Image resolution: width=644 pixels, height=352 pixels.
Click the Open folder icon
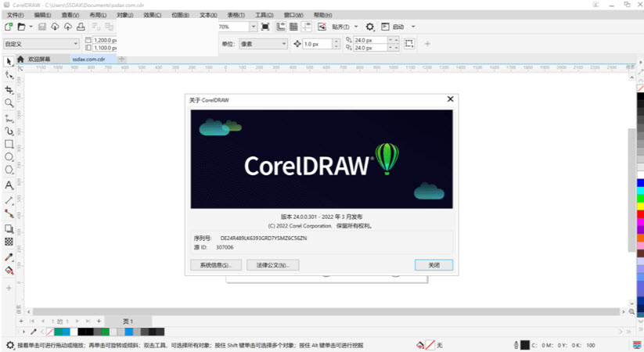point(21,27)
